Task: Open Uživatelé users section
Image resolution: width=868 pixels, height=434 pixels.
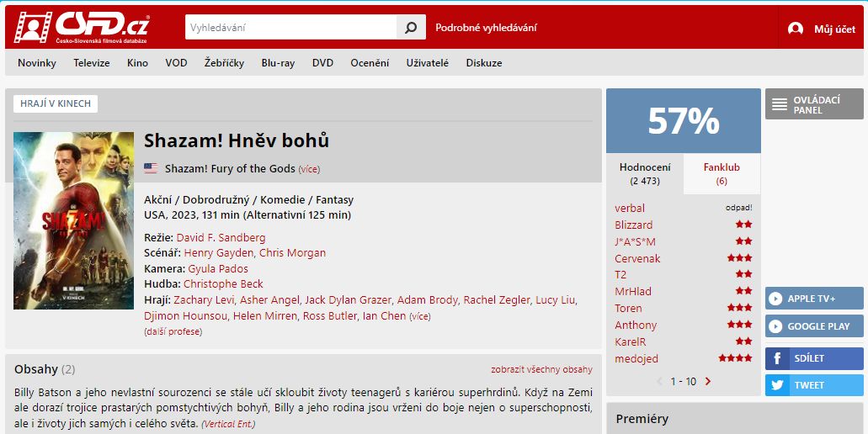Action: pos(428,63)
